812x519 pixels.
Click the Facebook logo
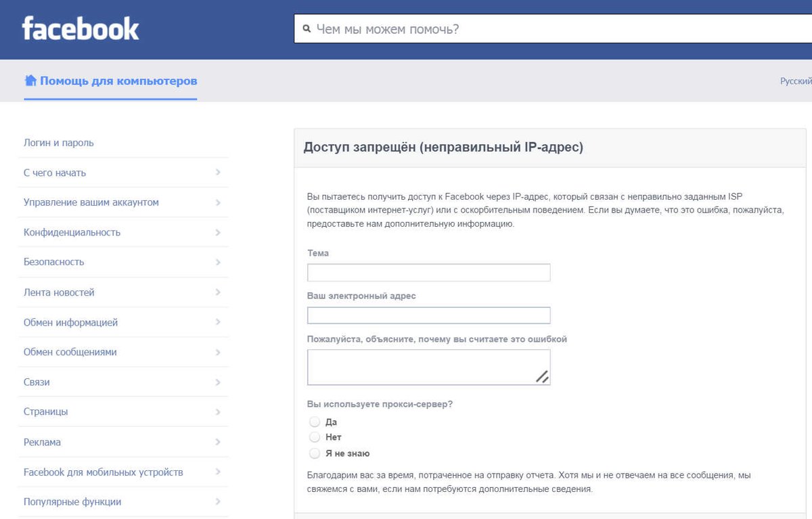[81, 29]
